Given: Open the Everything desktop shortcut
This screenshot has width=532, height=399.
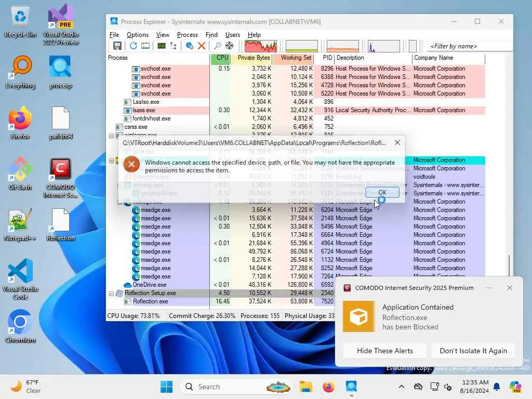Looking at the screenshot, I should coord(20,72).
